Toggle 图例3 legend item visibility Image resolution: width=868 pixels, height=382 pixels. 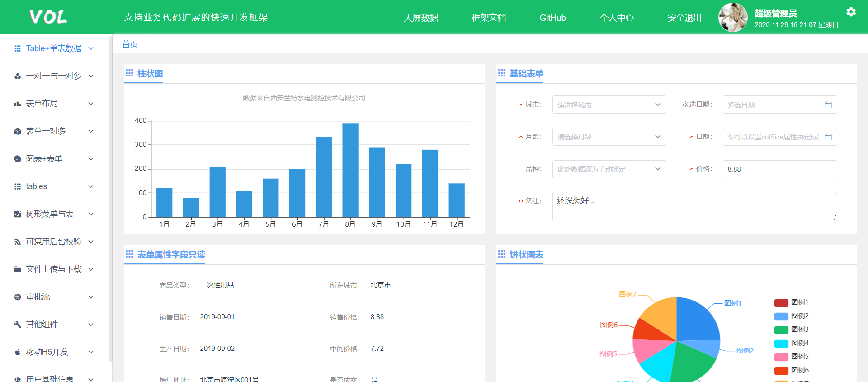[791, 329]
